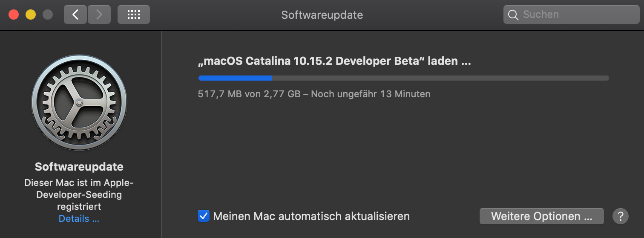This screenshot has width=644, height=238.
Task: Go back with the left chevron button
Action: click(x=75, y=15)
